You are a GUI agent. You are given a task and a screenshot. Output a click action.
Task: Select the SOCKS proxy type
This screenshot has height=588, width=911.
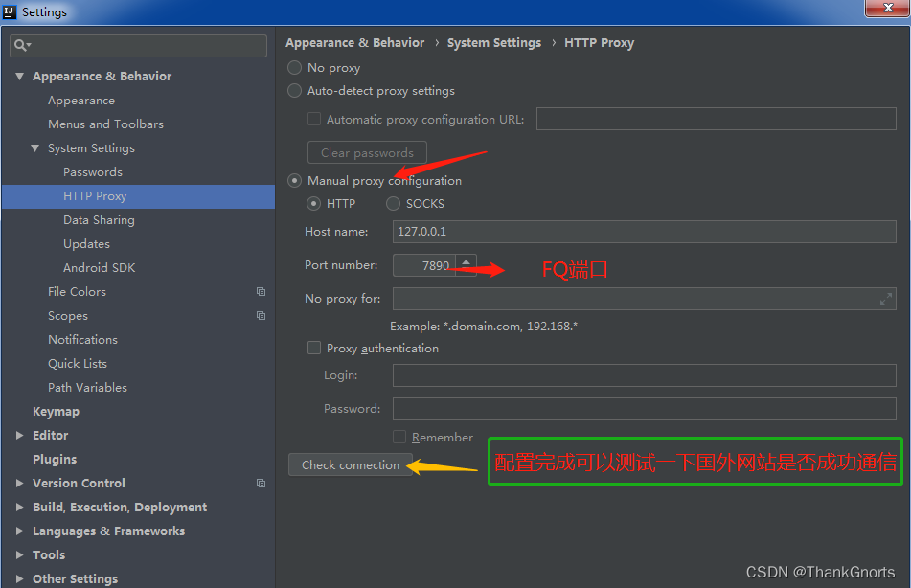coord(393,203)
